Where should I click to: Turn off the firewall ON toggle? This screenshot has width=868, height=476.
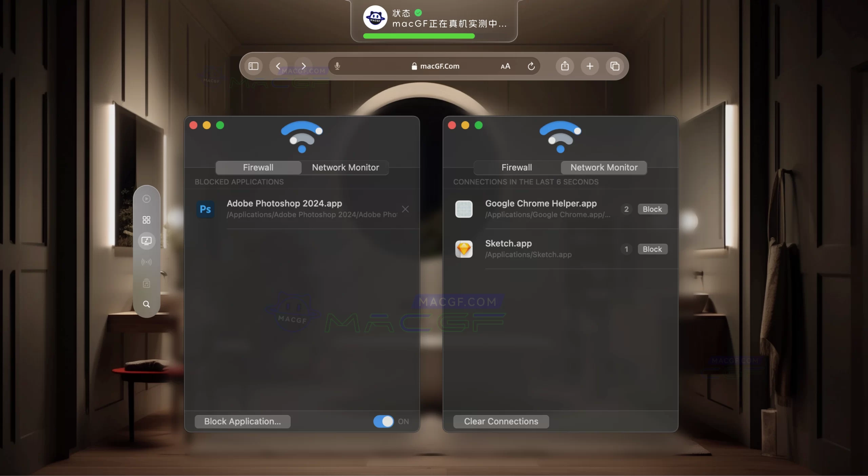click(x=383, y=421)
